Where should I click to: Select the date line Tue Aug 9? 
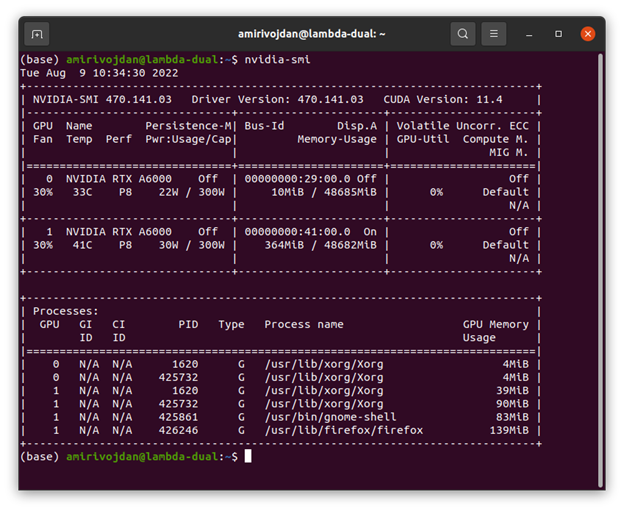tap(99, 73)
